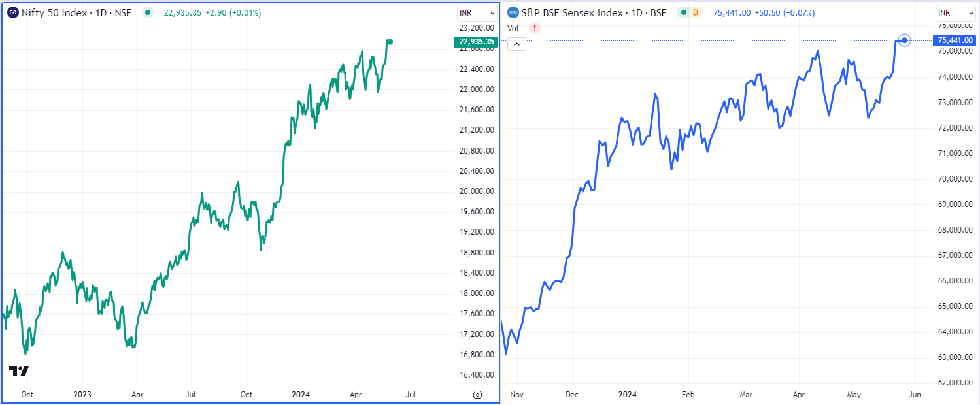The height and width of the screenshot is (405, 980).
Task: Click the blue 75,441.00 price label
Action: [x=956, y=40]
